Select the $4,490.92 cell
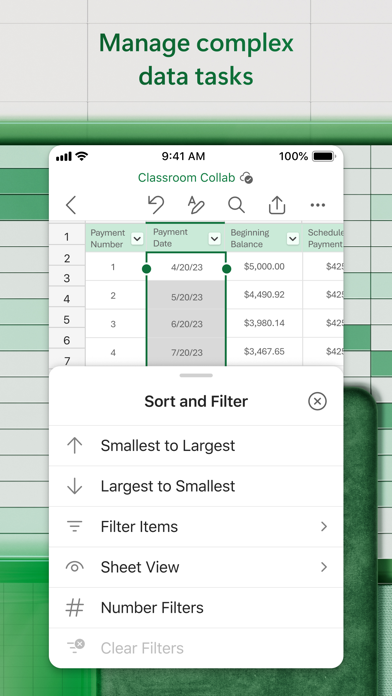 (264, 295)
